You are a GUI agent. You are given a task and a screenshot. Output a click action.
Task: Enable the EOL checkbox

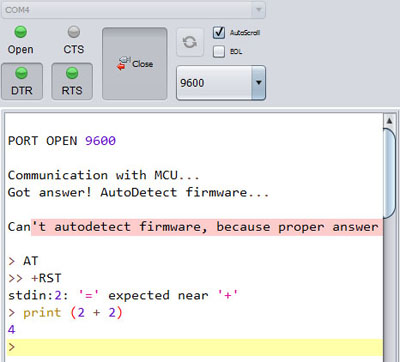pos(219,52)
